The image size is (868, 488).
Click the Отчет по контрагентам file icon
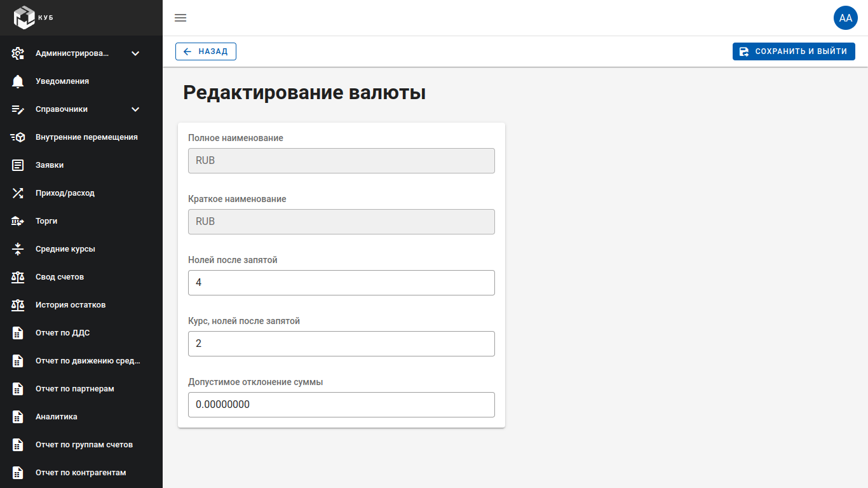[x=18, y=473]
